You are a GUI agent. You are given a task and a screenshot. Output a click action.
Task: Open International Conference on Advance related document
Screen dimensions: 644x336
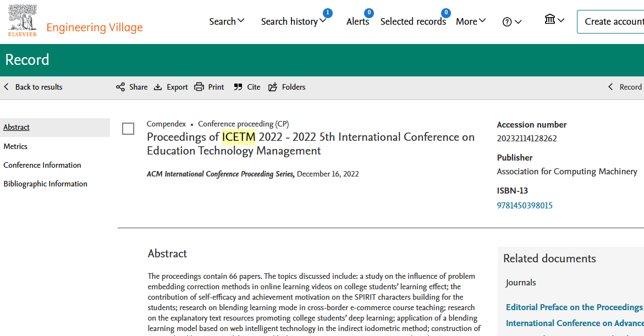(575, 323)
